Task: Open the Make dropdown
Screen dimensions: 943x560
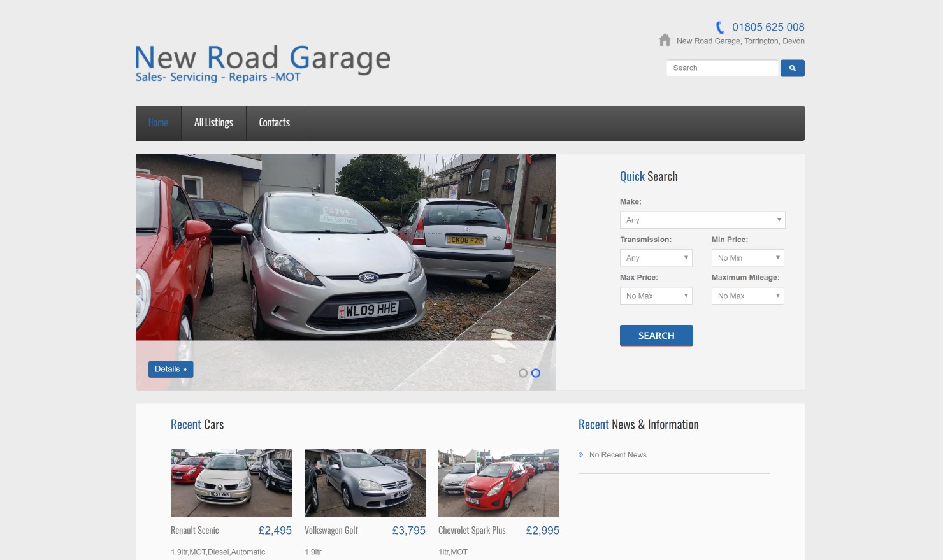Action: [702, 220]
